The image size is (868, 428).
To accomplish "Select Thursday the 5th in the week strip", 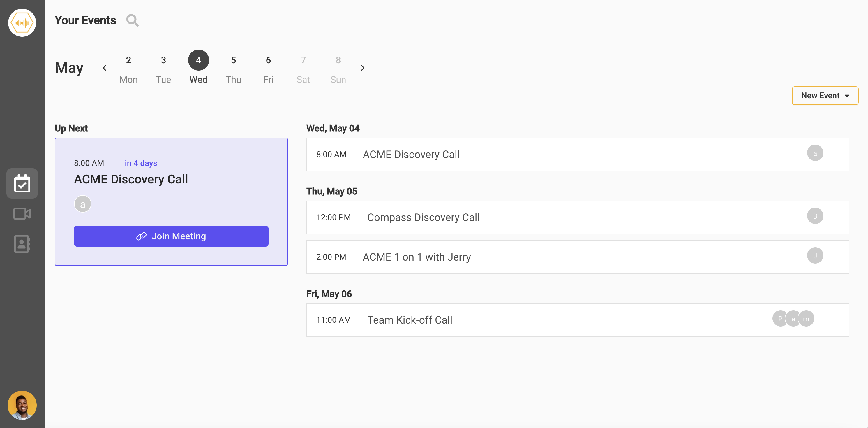I will click(x=233, y=69).
